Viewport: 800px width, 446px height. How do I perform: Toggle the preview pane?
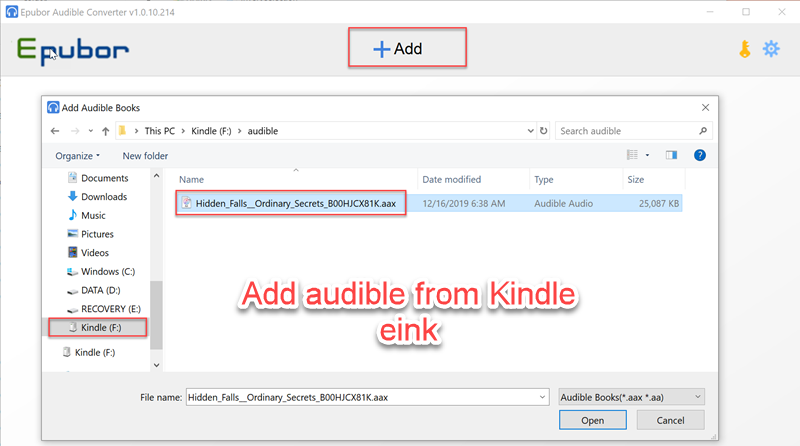tap(671, 155)
